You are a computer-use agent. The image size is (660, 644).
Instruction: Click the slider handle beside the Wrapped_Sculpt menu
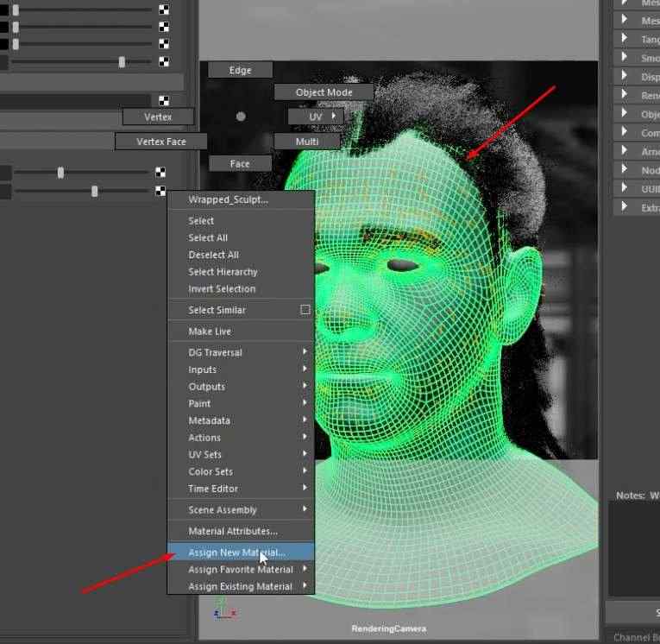click(95, 192)
